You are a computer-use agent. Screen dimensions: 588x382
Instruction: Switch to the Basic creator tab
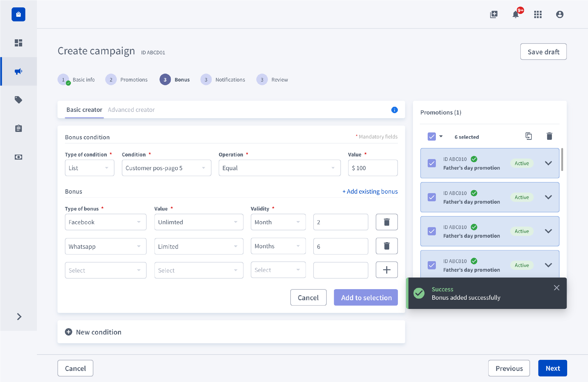84,110
